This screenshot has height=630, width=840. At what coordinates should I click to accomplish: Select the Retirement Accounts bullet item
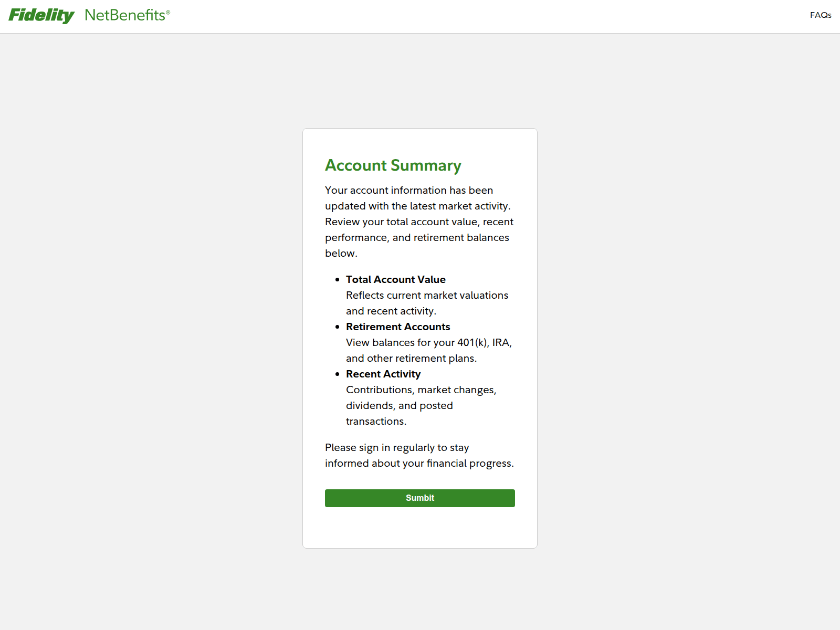[x=397, y=327]
